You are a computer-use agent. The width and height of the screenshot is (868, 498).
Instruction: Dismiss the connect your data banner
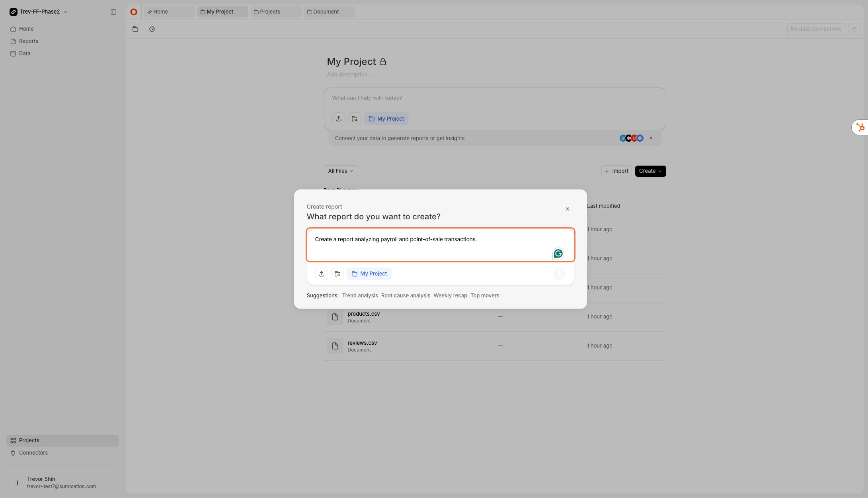pos(651,139)
